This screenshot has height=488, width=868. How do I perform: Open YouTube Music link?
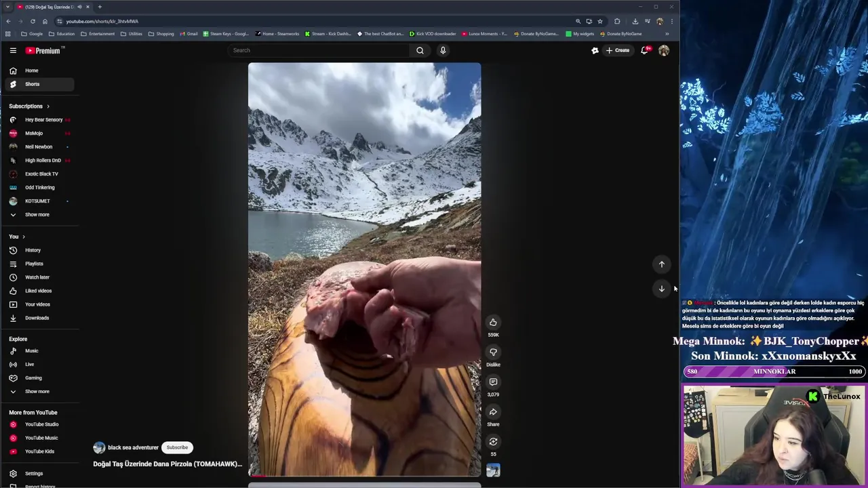(38, 438)
